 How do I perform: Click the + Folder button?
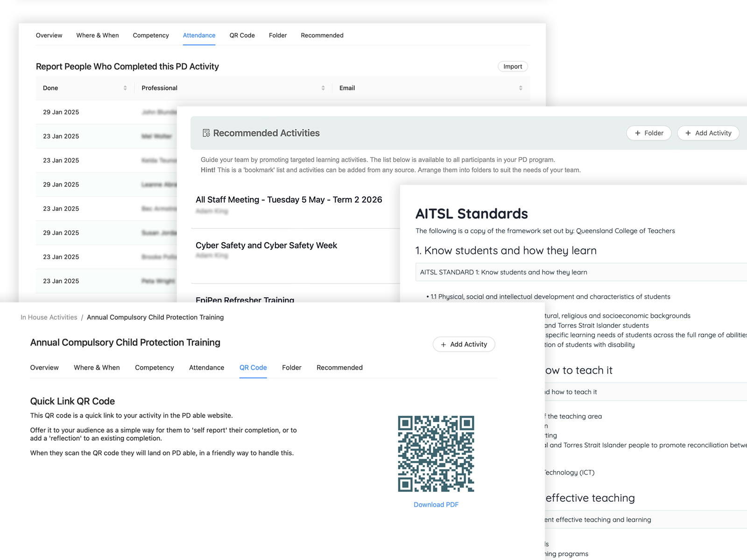click(649, 133)
